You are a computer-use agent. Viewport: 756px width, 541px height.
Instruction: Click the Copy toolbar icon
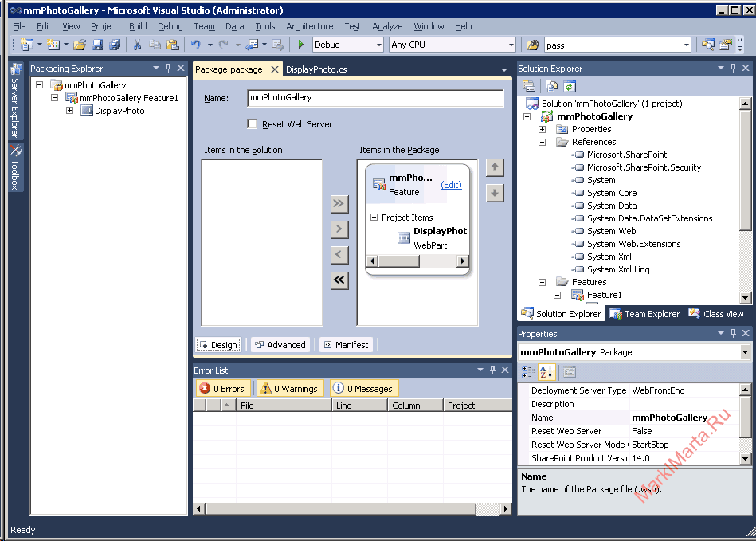pos(155,45)
